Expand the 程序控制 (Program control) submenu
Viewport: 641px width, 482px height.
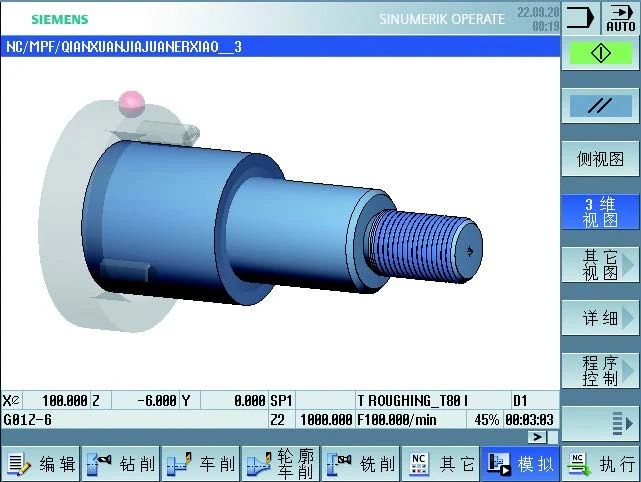click(x=600, y=372)
